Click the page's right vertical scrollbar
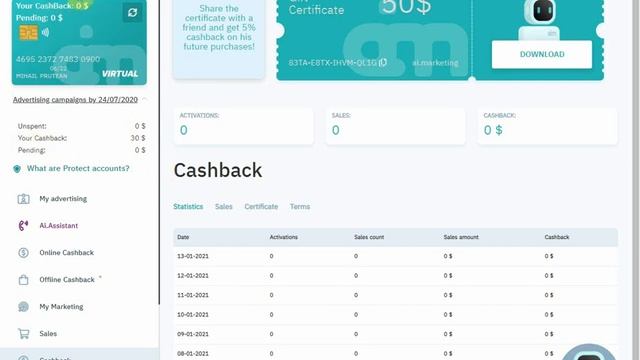Screen dimensions: 640x360 pos(636,180)
